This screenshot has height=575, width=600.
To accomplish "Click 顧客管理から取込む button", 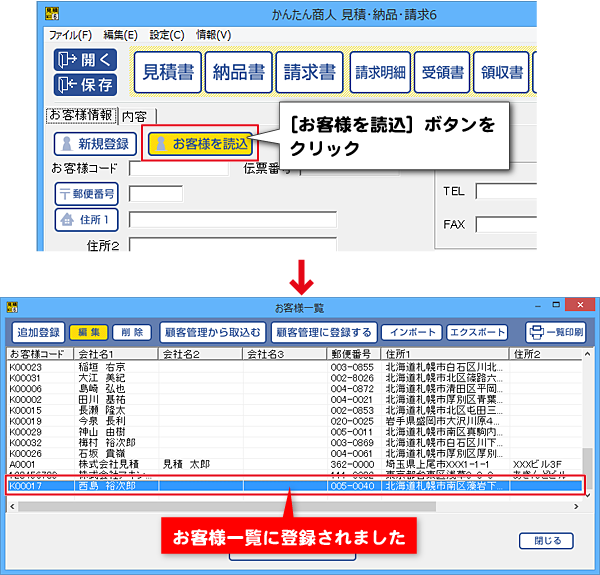I will point(212,332).
